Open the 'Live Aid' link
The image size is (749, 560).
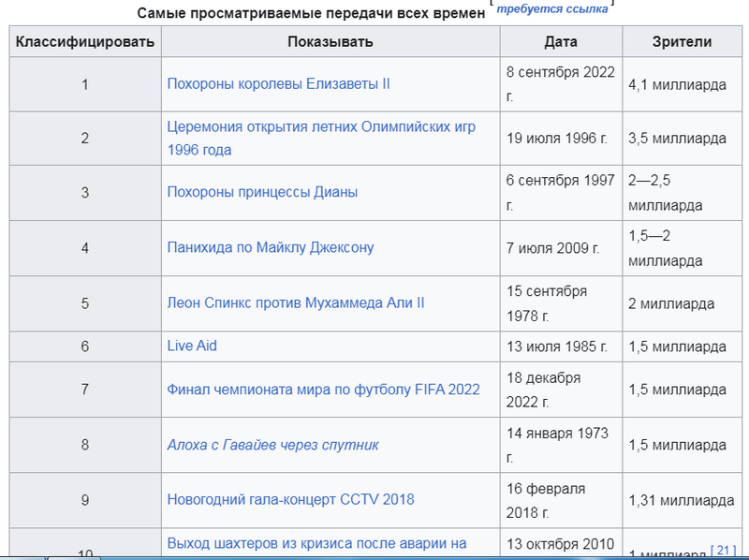click(192, 346)
